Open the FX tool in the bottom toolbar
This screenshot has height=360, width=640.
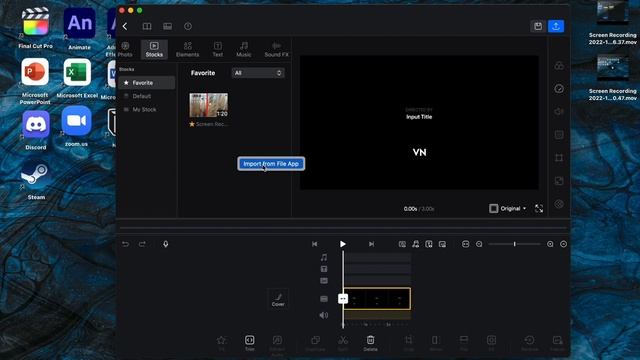click(x=221, y=343)
